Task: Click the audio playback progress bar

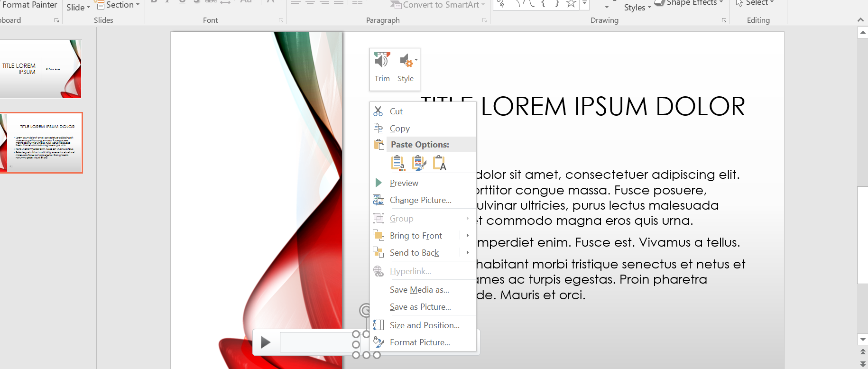Action: point(315,342)
